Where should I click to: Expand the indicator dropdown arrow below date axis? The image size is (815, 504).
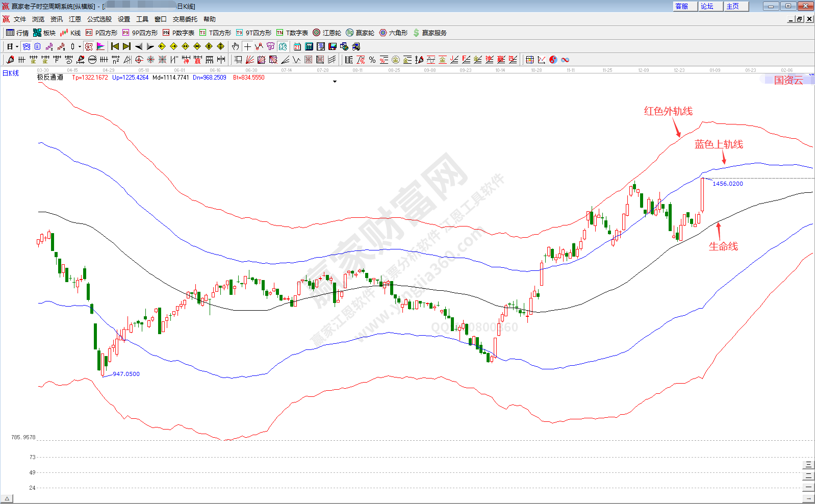pos(335,82)
